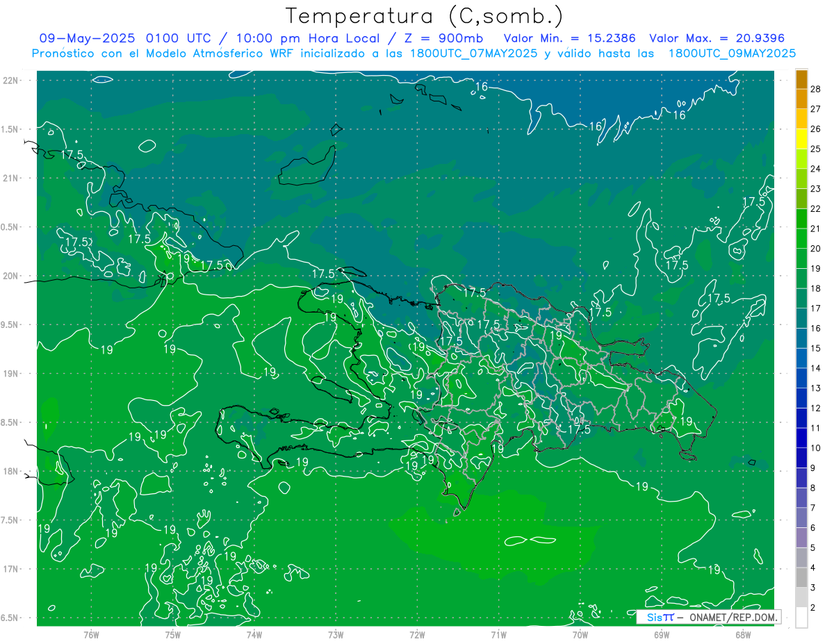834x644 pixels.
Task: Click the white swatch at the legend bottom
Action: pyautogui.click(x=801, y=618)
